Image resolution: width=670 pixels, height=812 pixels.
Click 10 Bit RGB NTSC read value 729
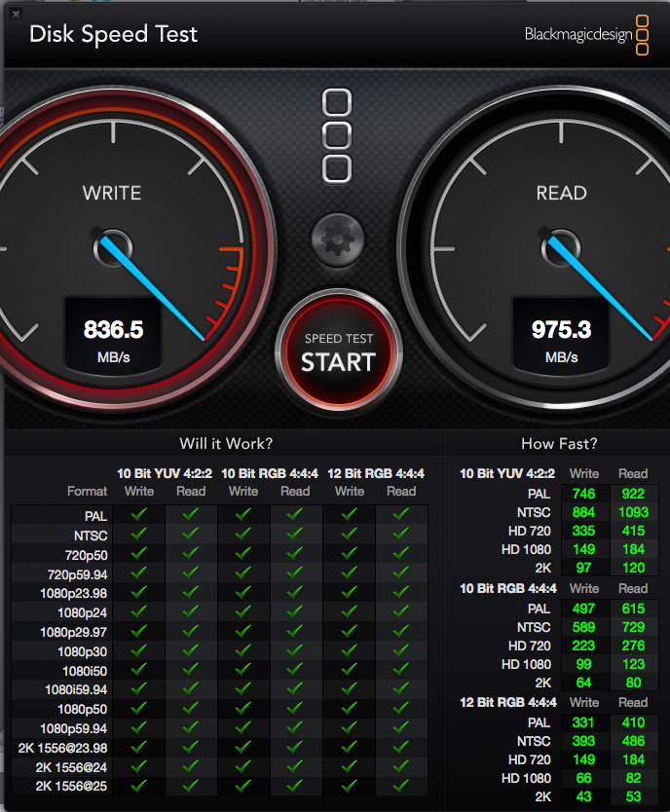[x=633, y=627]
